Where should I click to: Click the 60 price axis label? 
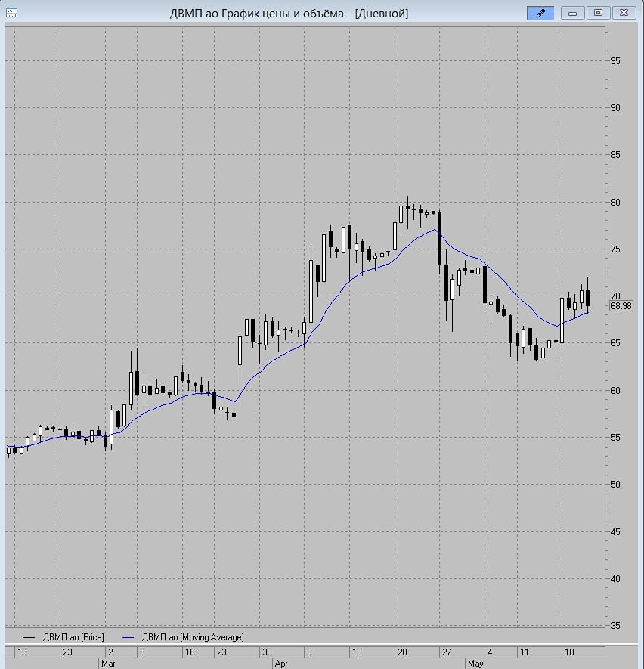(615, 390)
